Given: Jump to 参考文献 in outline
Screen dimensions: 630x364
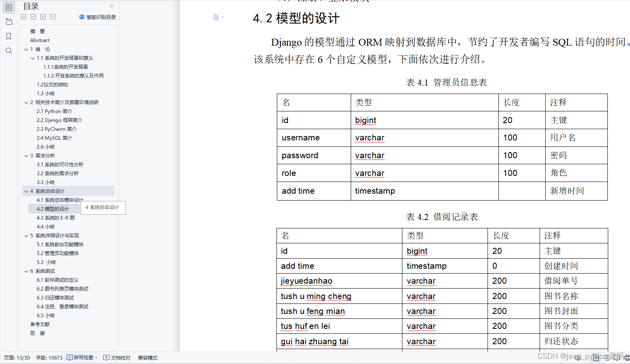Looking at the screenshot, I should click(x=40, y=324).
